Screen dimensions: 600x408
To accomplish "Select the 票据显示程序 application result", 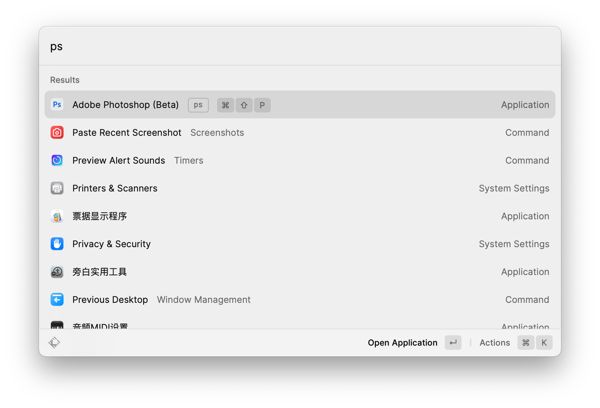I will [x=300, y=216].
